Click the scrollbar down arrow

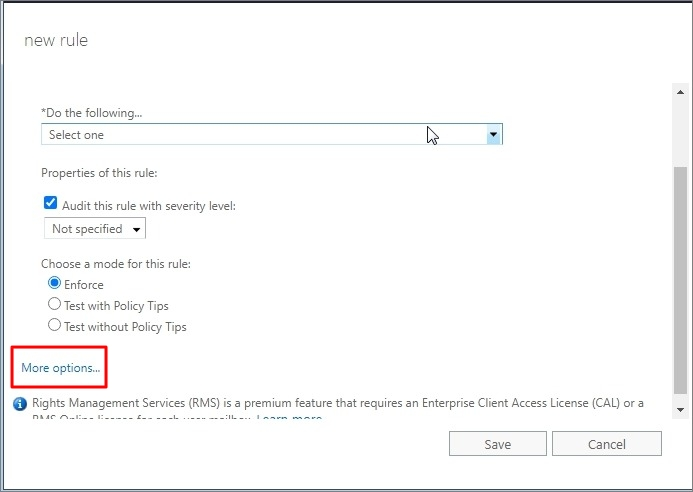click(x=680, y=410)
